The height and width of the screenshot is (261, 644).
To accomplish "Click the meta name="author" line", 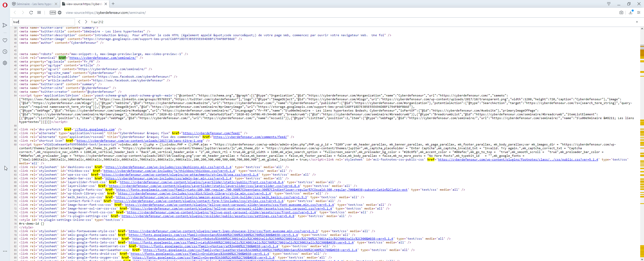I will point(61,43).
